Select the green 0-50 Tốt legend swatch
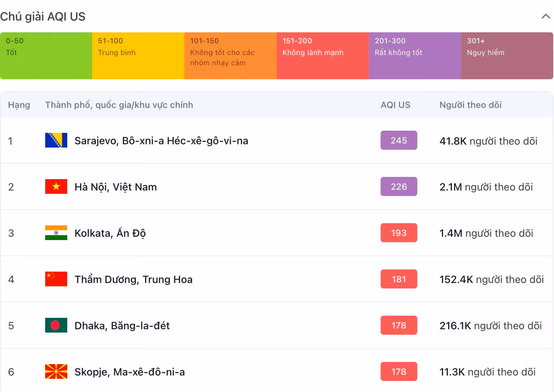 tap(46, 56)
